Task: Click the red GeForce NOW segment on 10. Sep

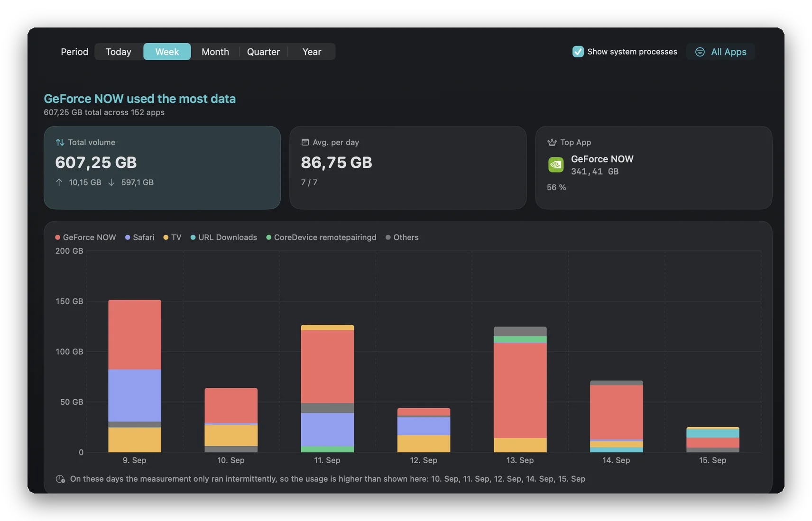Action: (x=231, y=405)
